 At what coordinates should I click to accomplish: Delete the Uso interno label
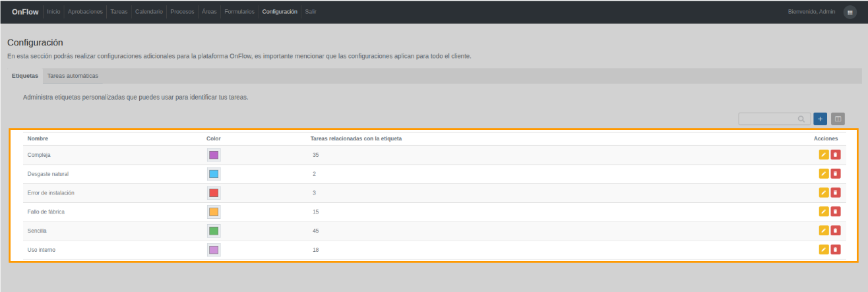(835, 250)
